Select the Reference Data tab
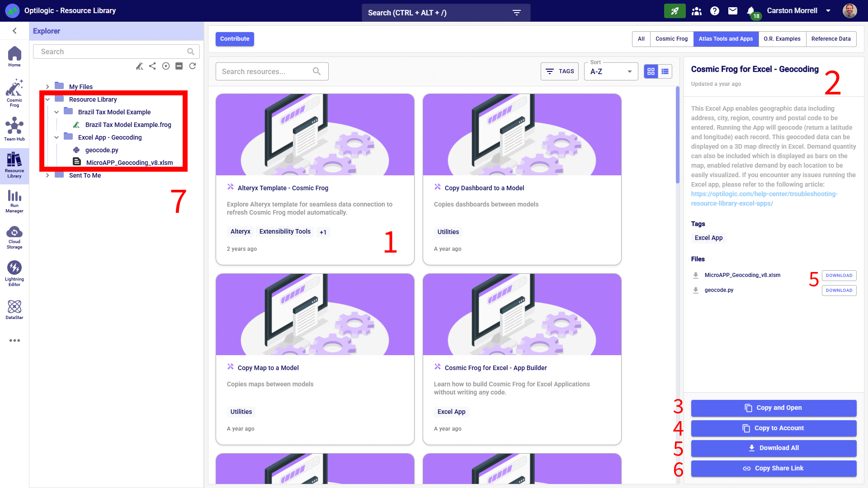This screenshot has width=868, height=488. click(x=830, y=39)
